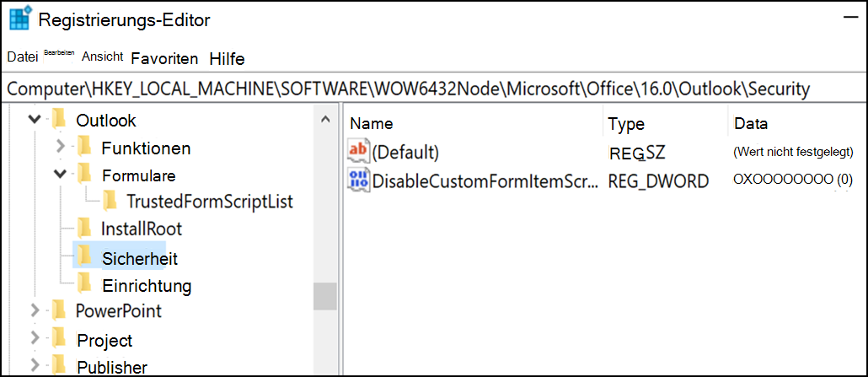Click the Publisher folder icon

pyautogui.click(x=59, y=365)
